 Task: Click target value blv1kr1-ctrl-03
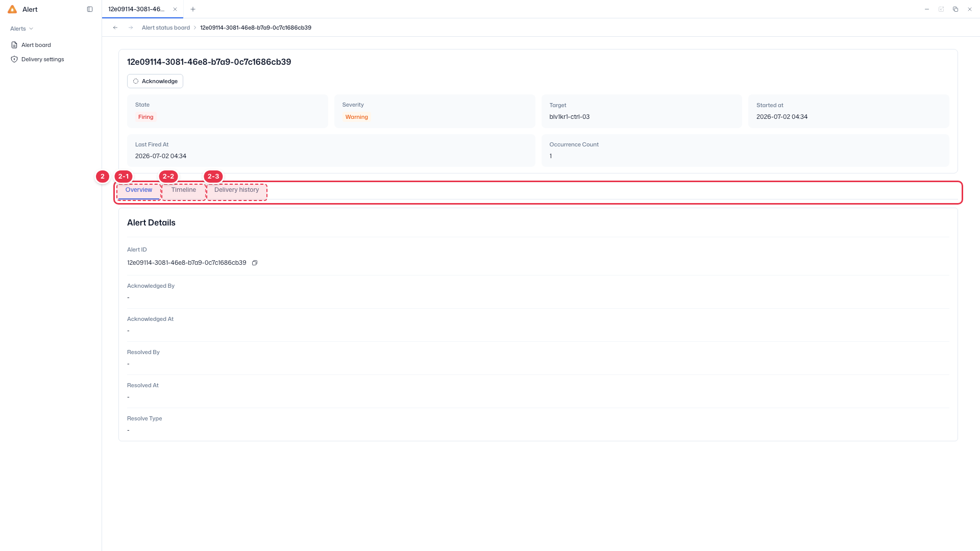[569, 117]
